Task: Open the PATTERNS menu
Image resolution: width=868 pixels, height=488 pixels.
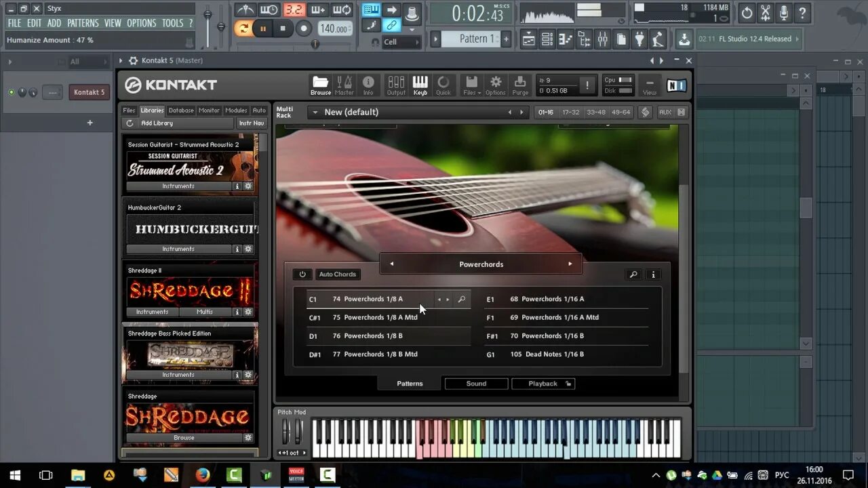Action: [83, 23]
